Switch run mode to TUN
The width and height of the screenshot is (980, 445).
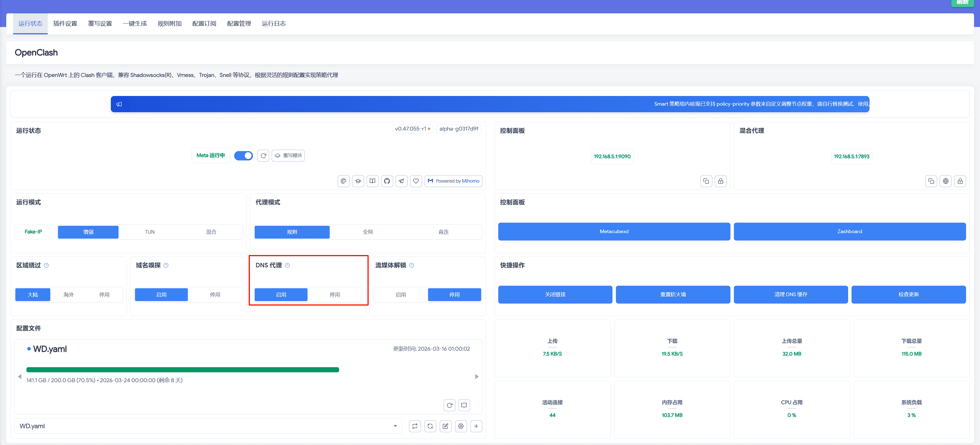[x=150, y=232]
